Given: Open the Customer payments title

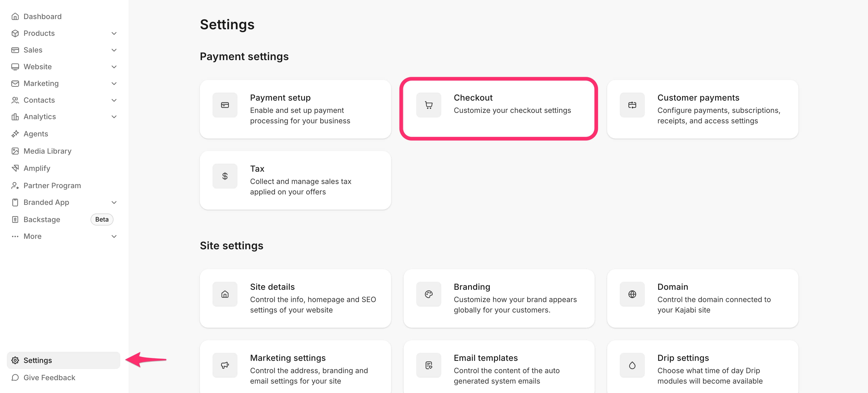Looking at the screenshot, I should (x=698, y=97).
